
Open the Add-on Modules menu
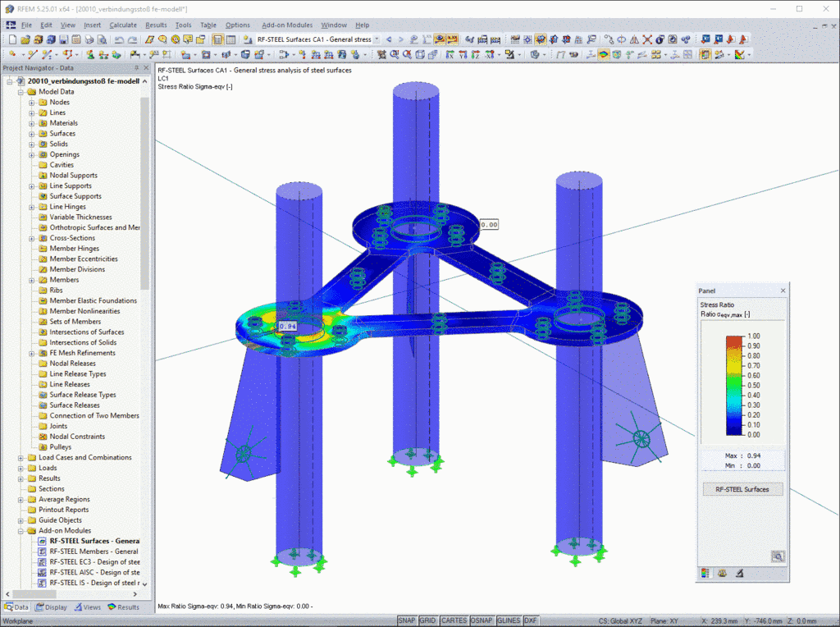click(286, 25)
